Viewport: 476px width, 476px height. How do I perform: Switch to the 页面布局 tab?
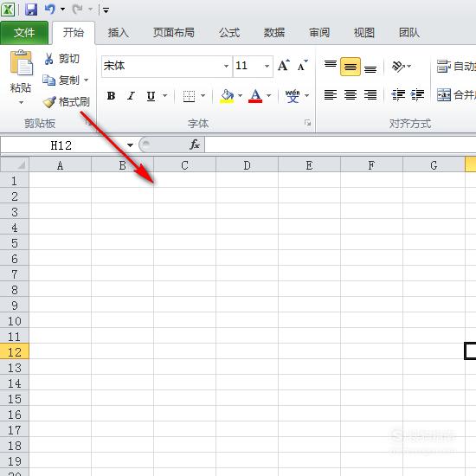point(174,33)
